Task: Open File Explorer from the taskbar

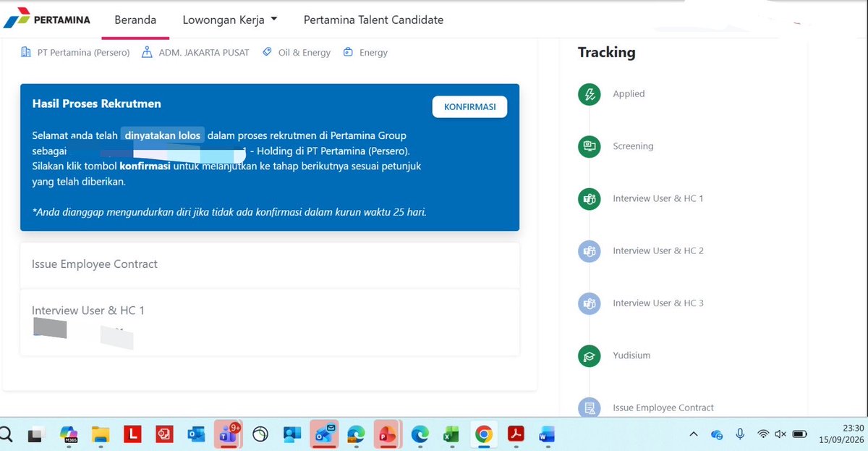Action: (x=100, y=434)
